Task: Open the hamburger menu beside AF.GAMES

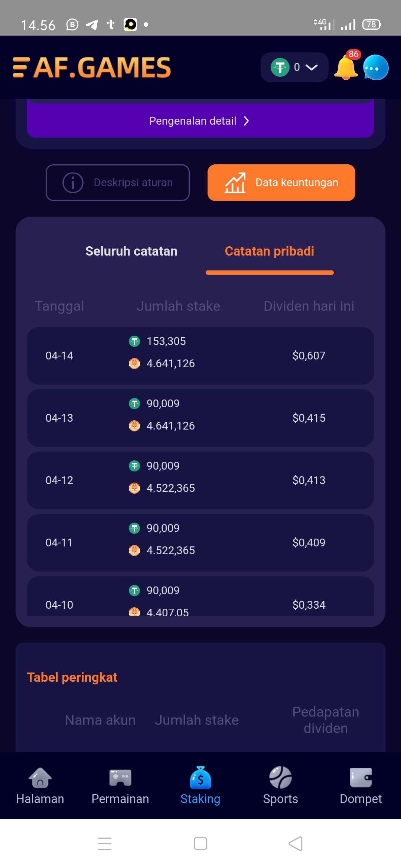Action: (21, 68)
